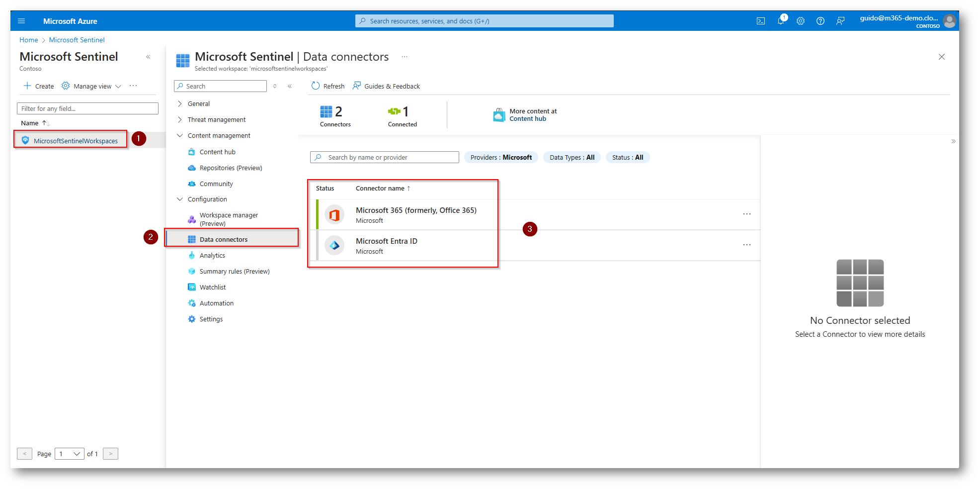980x489 pixels.
Task: Expand the Threat management section
Action: 212,119
